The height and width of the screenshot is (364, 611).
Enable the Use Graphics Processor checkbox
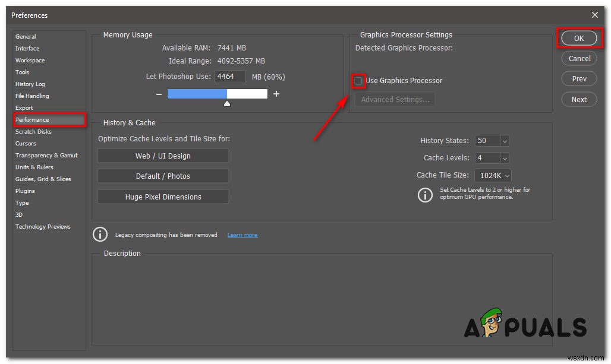tap(358, 80)
